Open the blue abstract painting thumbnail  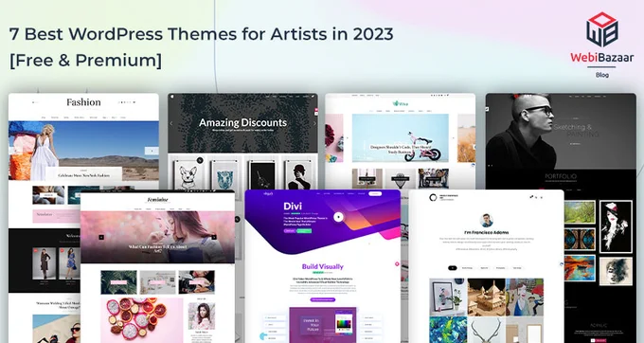[x=448, y=330]
